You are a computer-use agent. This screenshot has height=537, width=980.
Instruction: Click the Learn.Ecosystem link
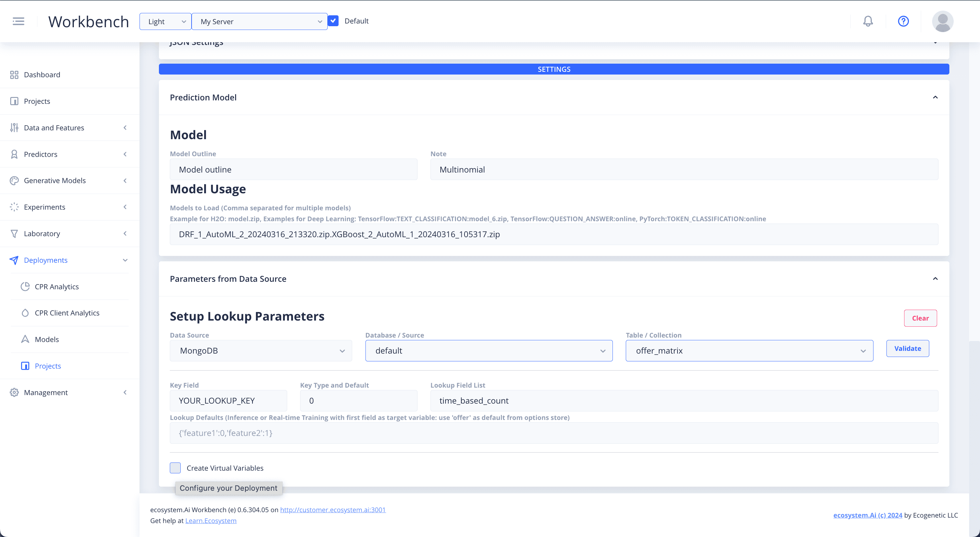[x=210, y=520]
